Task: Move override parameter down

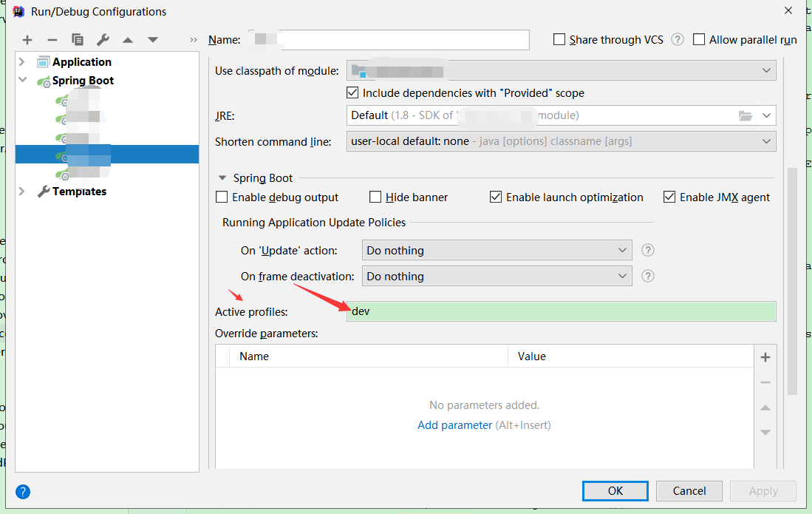Action: (x=765, y=432)
